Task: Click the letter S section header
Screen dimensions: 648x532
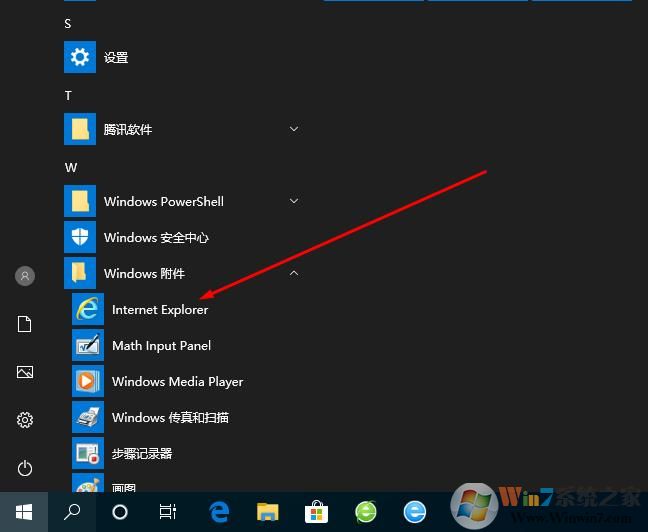Action: (x=68, y=23)
